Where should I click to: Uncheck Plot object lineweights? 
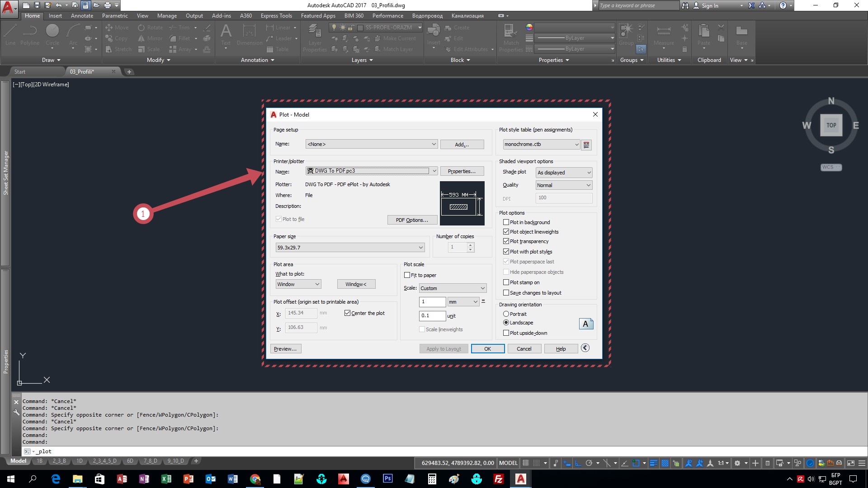pos(506,232)
